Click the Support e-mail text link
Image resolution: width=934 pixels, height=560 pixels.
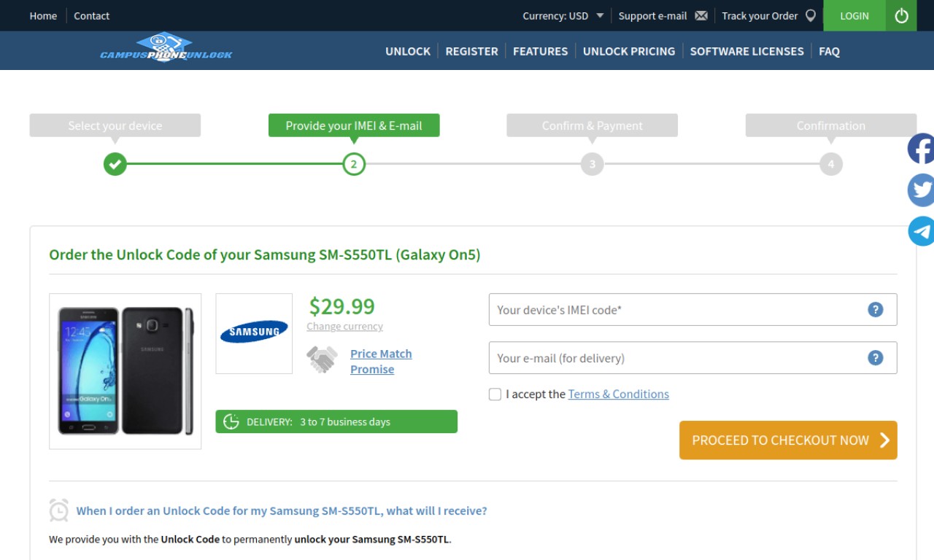click(x=652, y=15)
